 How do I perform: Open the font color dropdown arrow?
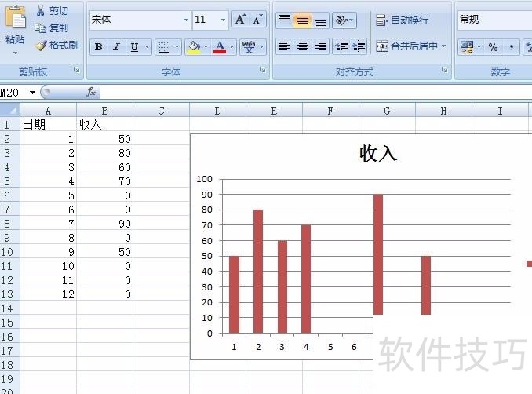[x=231, y=47]
